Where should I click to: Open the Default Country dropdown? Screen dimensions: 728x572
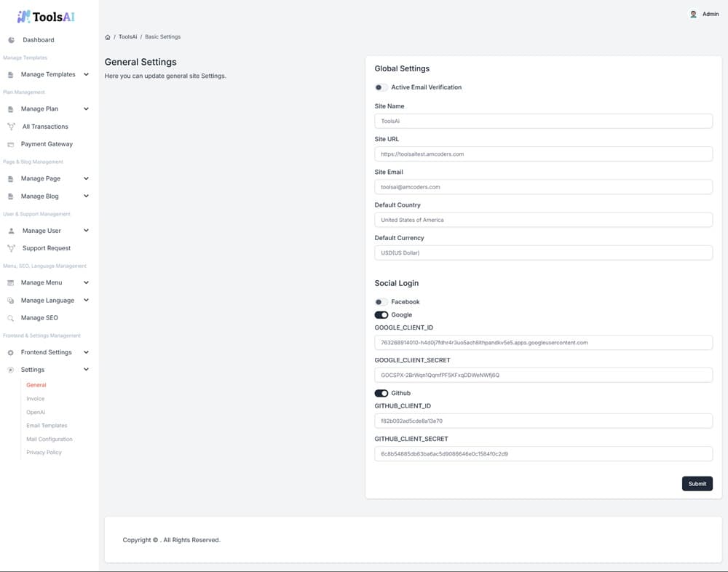(543, 220)
